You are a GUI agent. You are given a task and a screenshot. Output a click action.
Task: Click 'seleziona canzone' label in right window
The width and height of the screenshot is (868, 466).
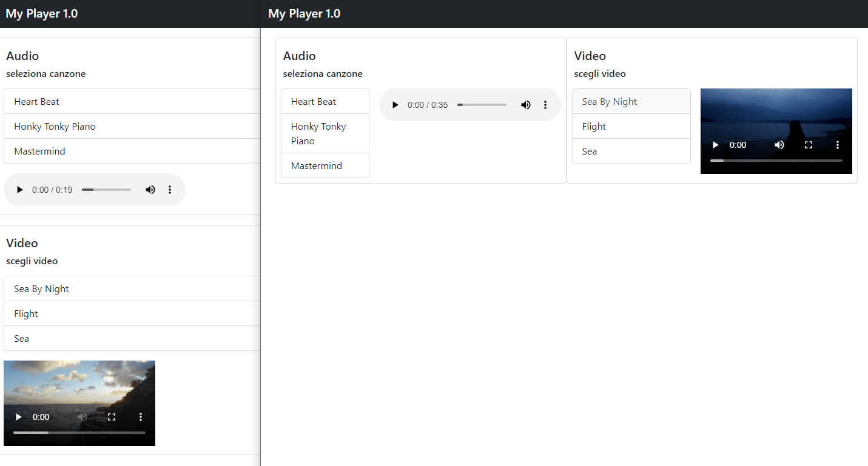[x=323, y=74]
